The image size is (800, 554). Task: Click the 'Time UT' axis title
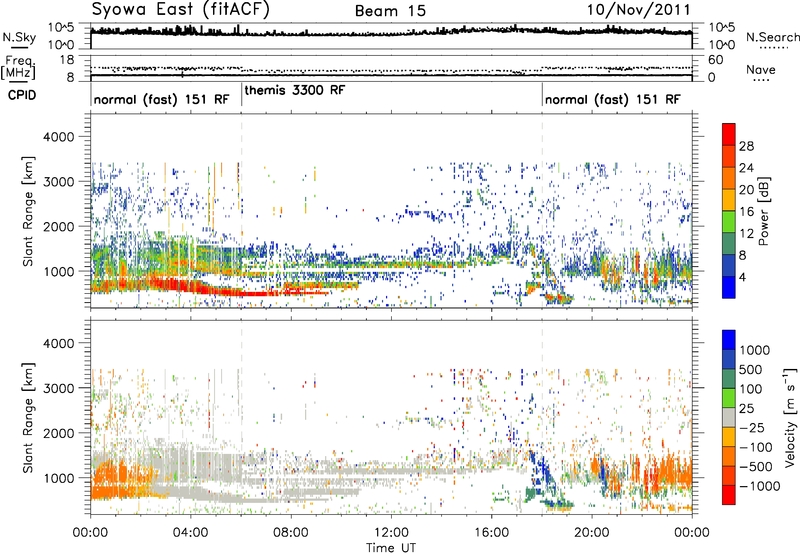[x=391, y=548]
